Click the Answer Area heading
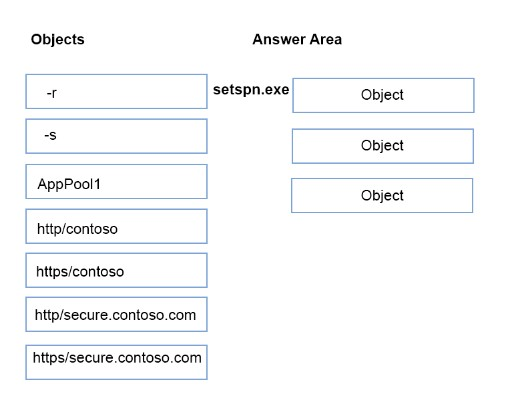This screenshot has width=508, height=406. click(297, 39)
